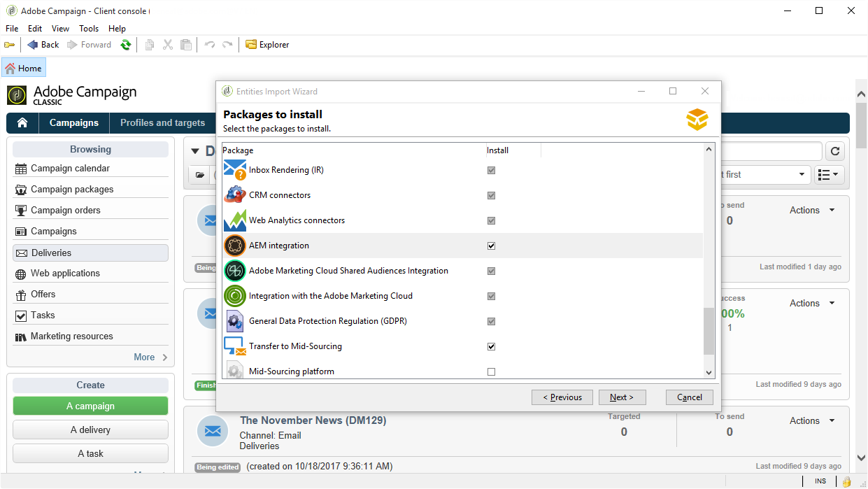868x489 pixels.
Task: Click the green Refresh toolbar icon
Action: [125, 45]
